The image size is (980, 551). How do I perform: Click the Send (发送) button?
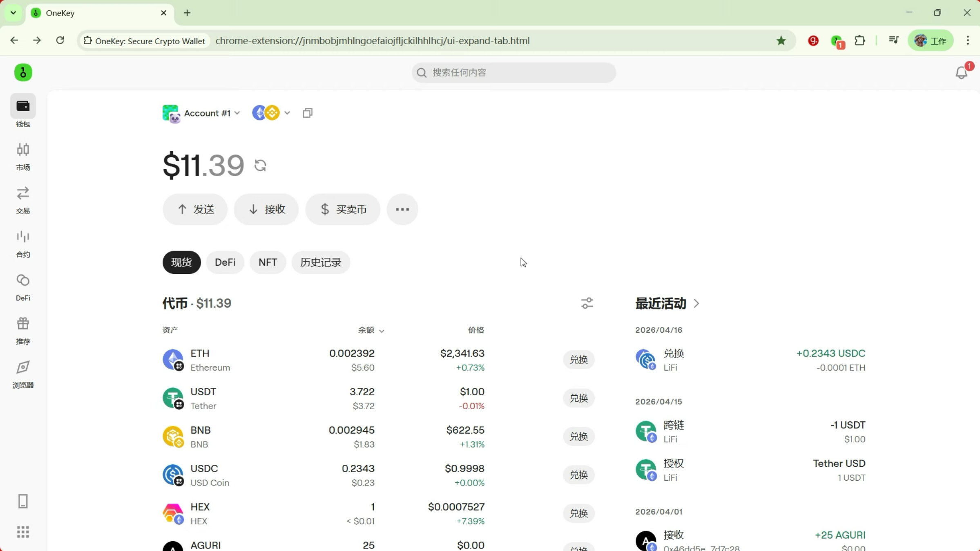coord(195,209)
